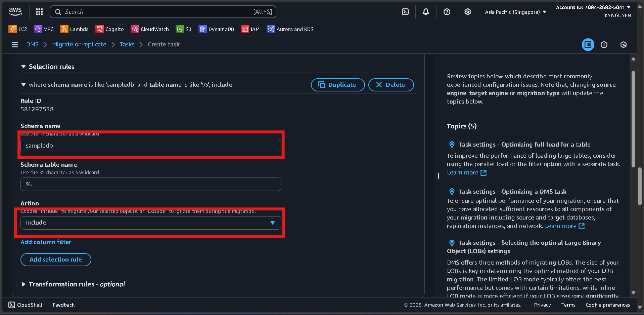Toggle the split panel view icon
Image resolution: width=644 pixels, height=315 pixels.
(588, 44)
